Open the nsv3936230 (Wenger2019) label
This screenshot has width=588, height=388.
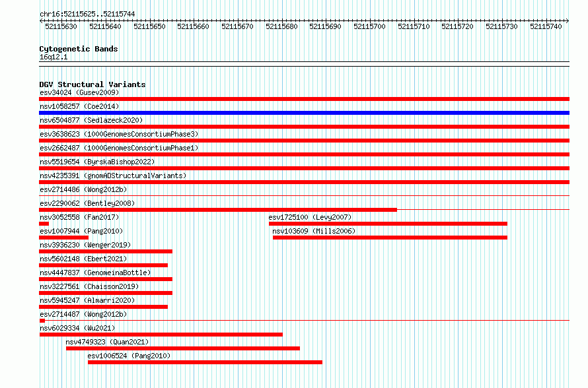pyautogui.click(x=85, y=245)
